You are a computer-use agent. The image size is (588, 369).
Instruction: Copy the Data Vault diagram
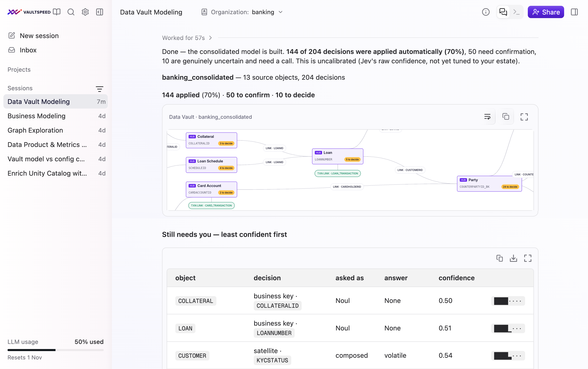coord(506,117)
